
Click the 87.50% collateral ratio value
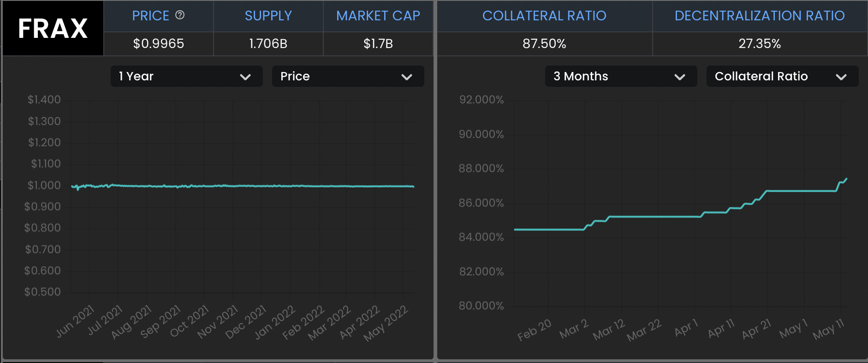pos(544,44)
